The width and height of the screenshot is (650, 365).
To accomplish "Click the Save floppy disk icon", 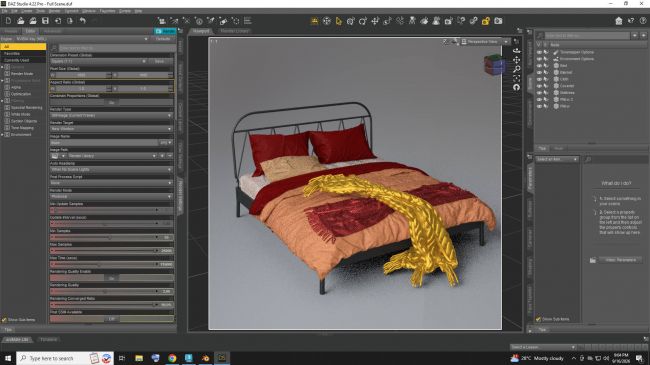I will point(45,21).
